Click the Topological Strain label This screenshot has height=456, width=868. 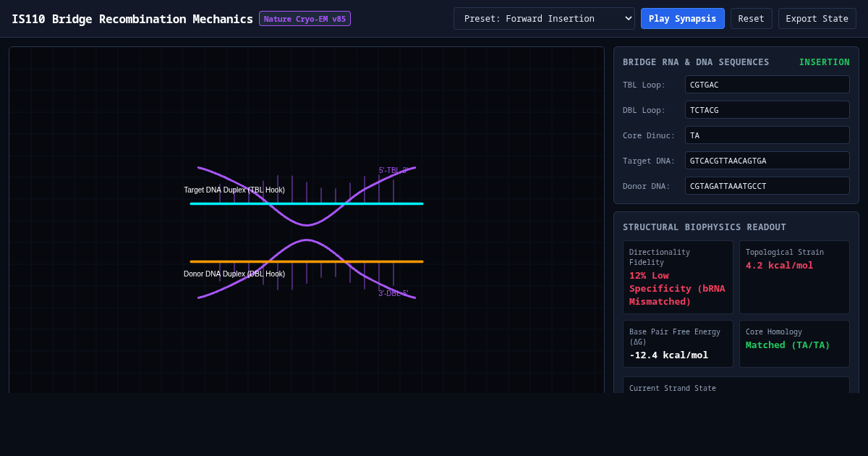(785, 253)
